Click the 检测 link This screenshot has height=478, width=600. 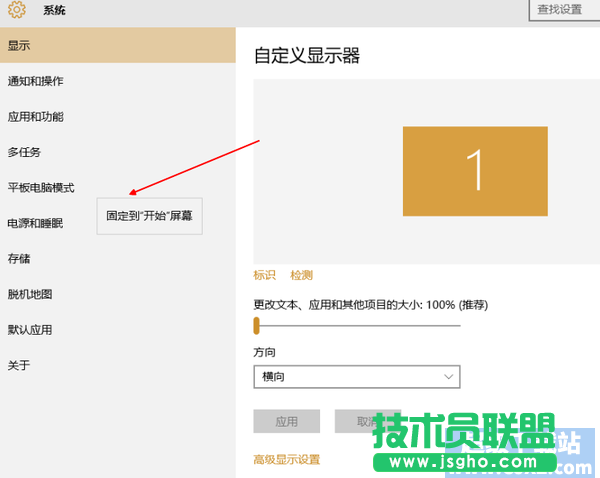pos(301,275)
